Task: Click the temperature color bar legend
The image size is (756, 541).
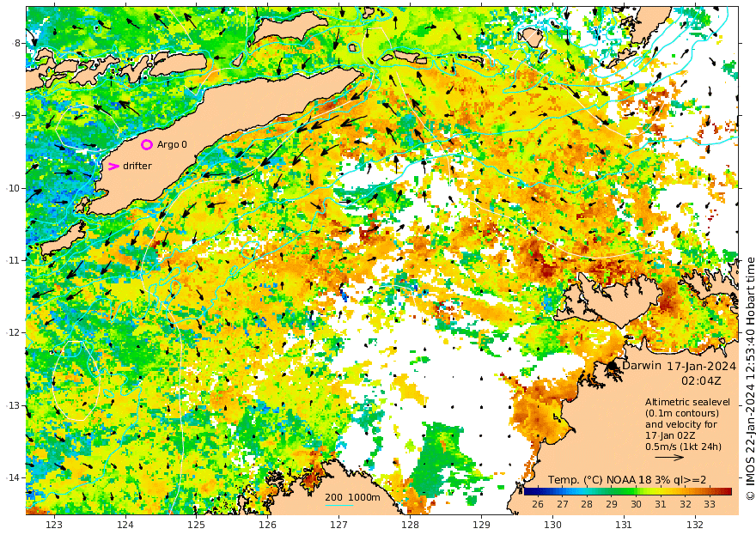Action: tap(628, 491)
